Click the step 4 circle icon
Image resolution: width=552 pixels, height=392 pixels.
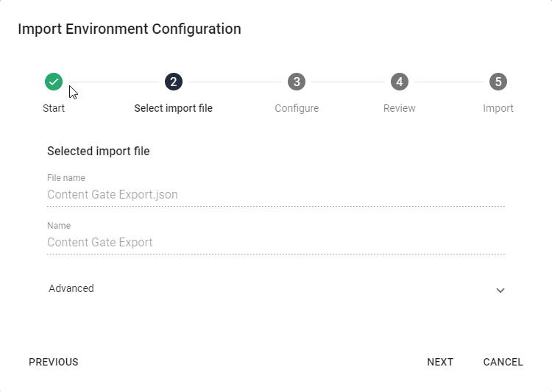tap(400, 82)
